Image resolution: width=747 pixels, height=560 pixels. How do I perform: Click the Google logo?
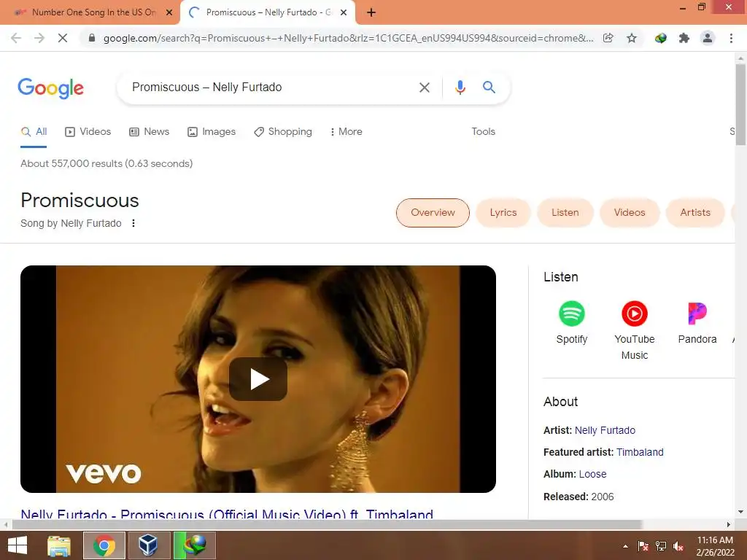[51, 88]
